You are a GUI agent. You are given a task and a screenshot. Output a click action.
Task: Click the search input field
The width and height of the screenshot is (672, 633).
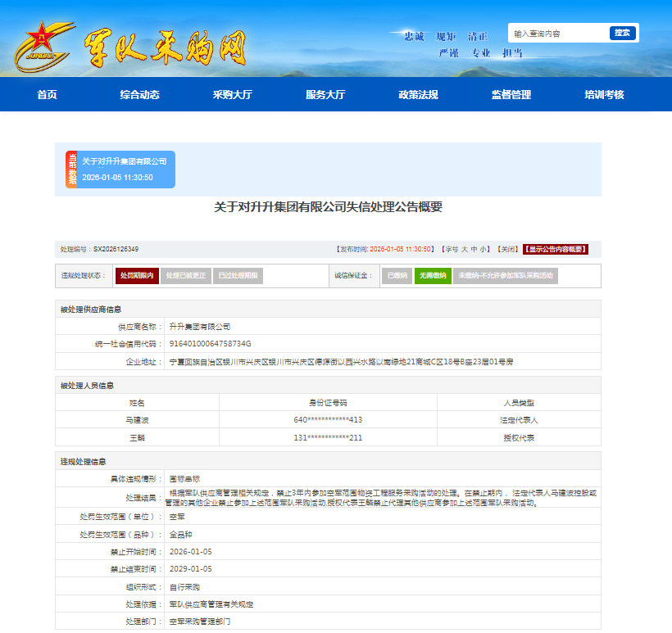click(559, 34)
